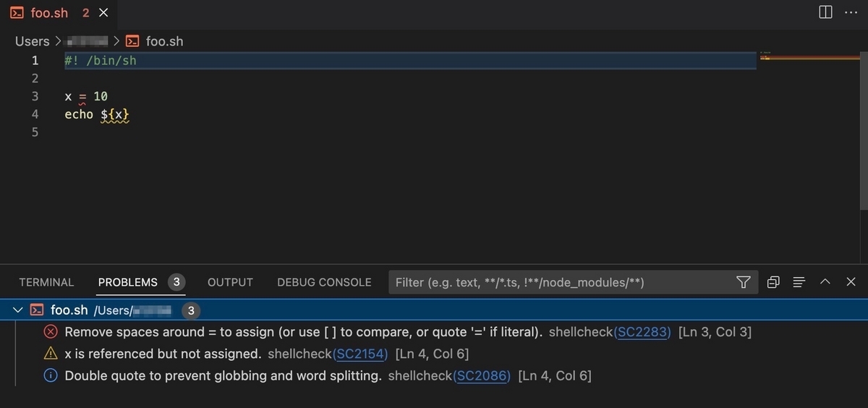Toggle view as tree or table icon
Image resolution: width=868 pixels, height=408 pixels.
[799, 282]
